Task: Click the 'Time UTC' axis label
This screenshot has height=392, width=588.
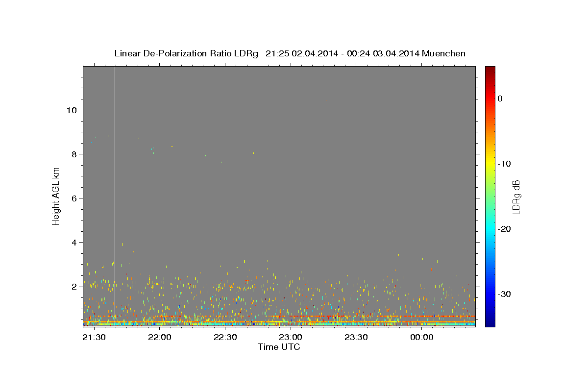Action: (279, 347)
